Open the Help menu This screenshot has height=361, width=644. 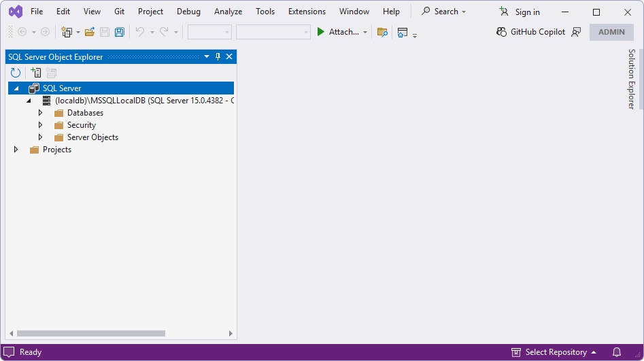click(x=391, y=12)
